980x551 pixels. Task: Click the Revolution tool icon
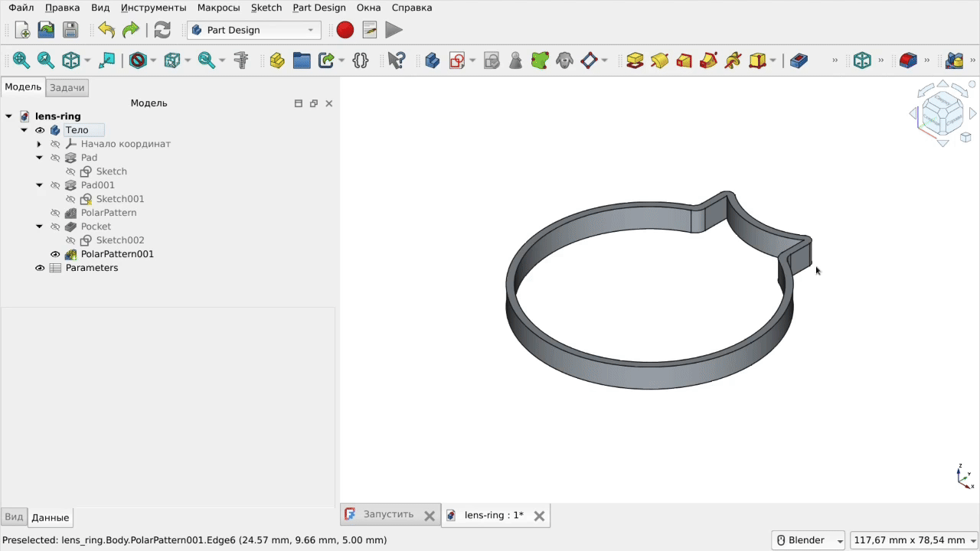(x=659, y=60)
